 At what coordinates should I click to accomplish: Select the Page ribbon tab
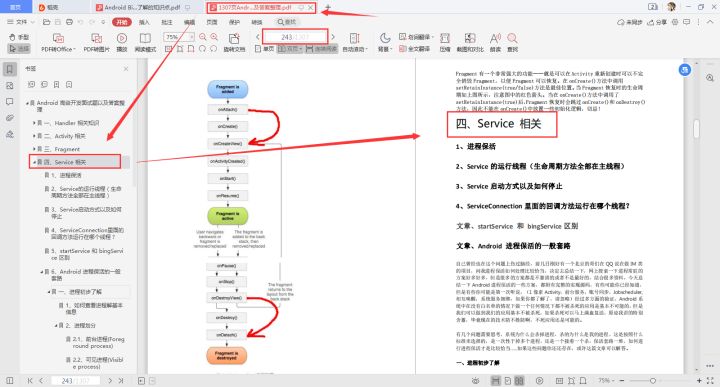pos(212,22)
